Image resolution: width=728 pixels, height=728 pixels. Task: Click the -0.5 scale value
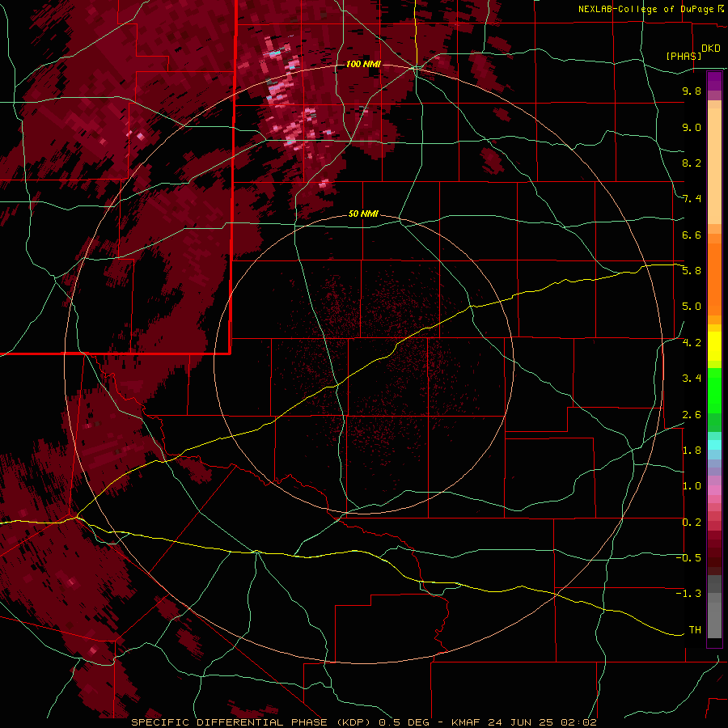(x=688, y=558)
